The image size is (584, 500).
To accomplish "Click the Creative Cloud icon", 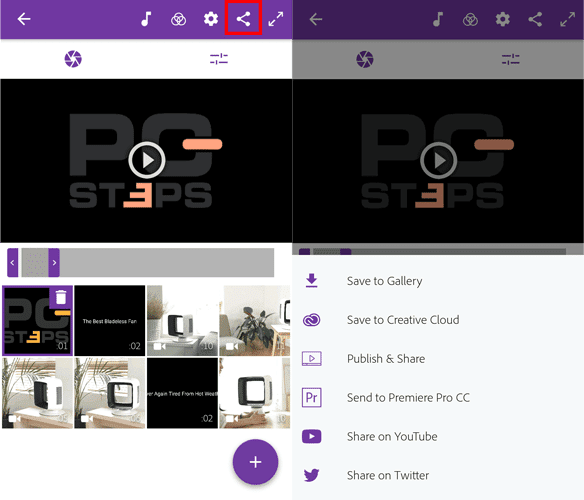I will 311,320.
